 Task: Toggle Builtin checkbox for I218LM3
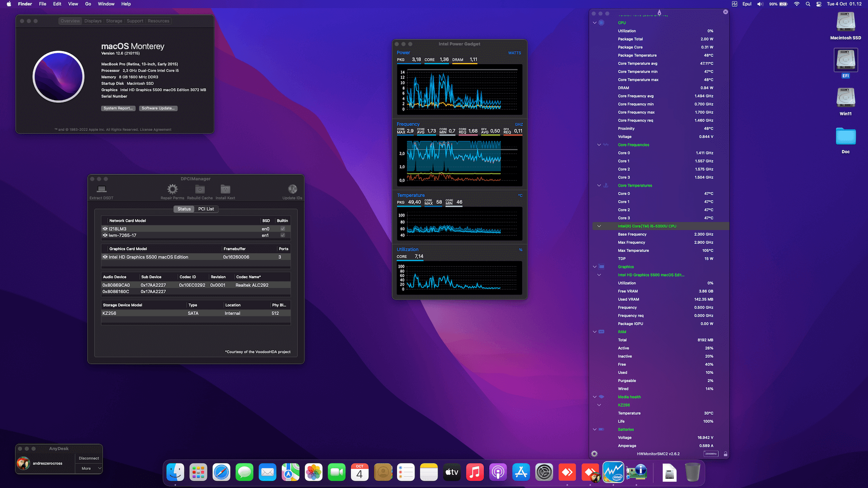283,229
